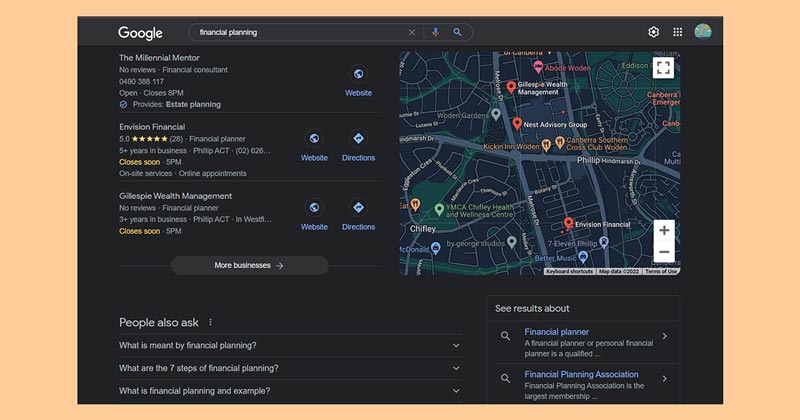Click into the 'financial planning' search field
Viewport: 800px width, 420px height.
click(301, 32)
